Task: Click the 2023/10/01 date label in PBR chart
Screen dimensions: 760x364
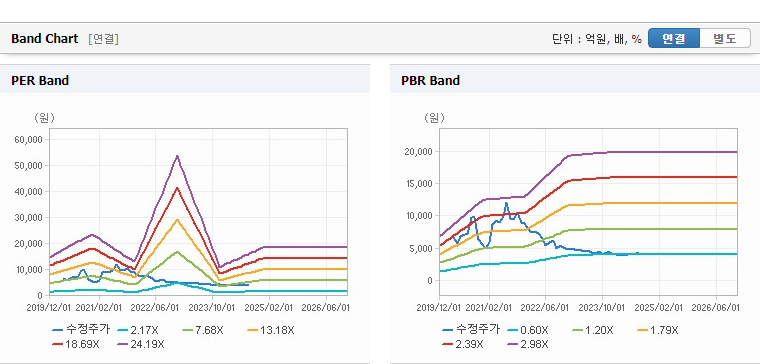Action: click(602, 308)
